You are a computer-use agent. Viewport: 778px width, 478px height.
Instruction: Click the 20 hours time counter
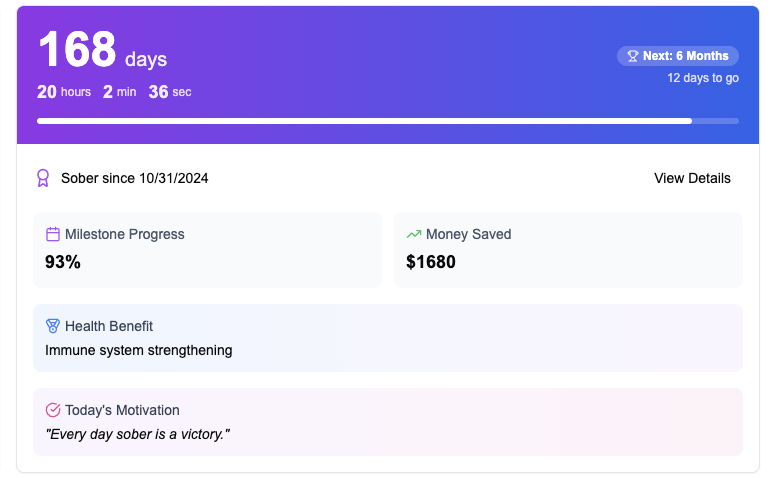[64, 92]
